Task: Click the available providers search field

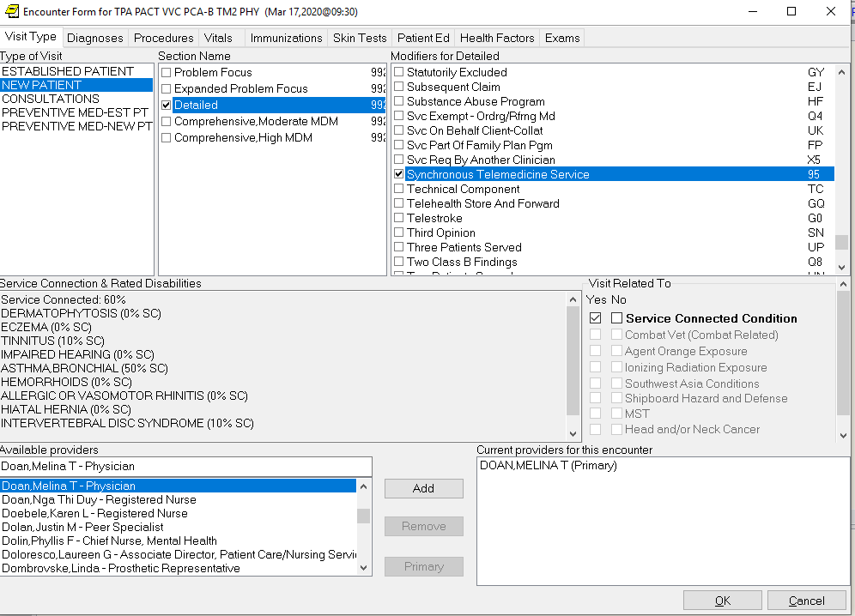Action: [x=185, y=467]
